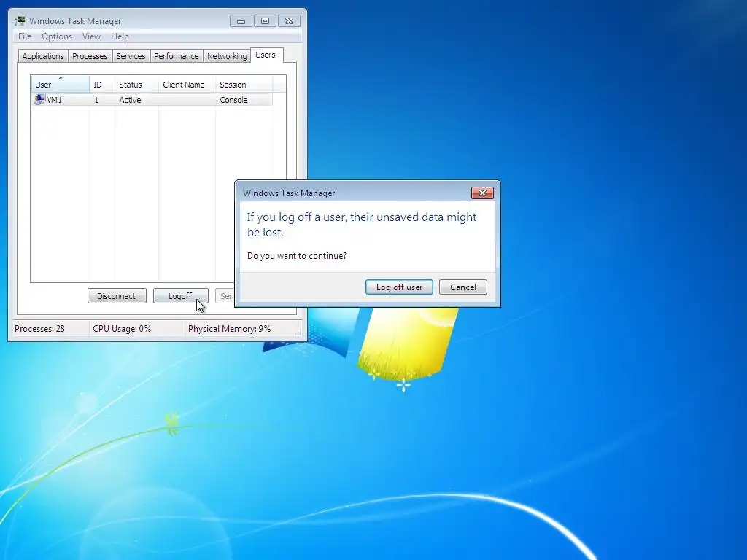Click the ID value 1 cell
Image resolution: width=747 pixels, height=560 pixels.
(x=97, y=100)
